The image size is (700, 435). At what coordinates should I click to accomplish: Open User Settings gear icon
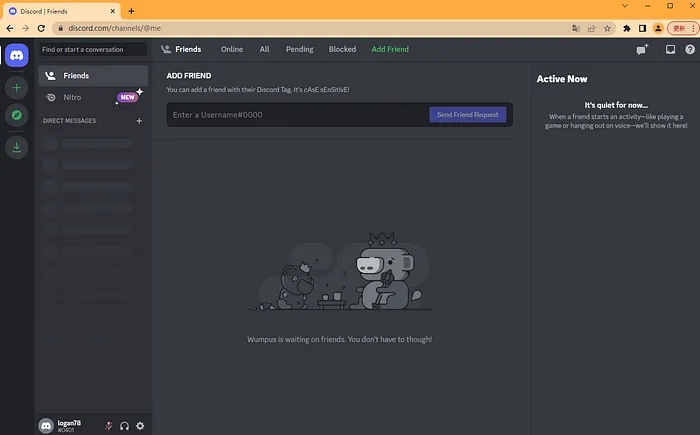(x=140, y=426)
